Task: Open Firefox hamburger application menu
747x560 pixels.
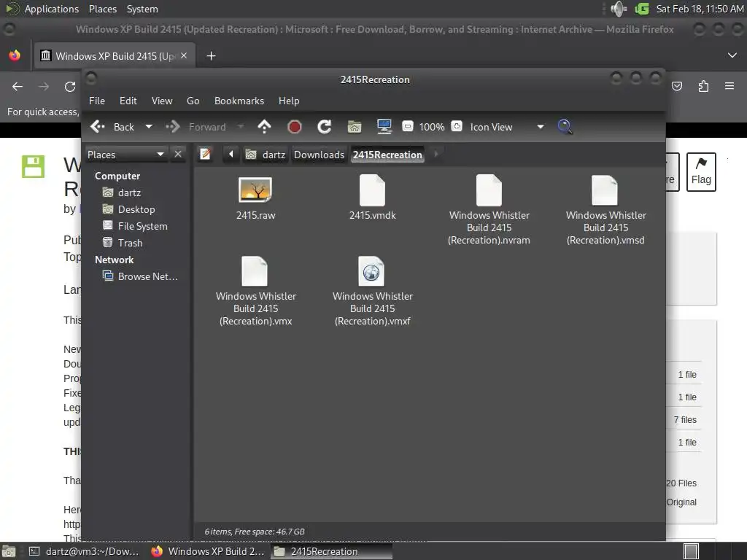Action: [729, 86]
